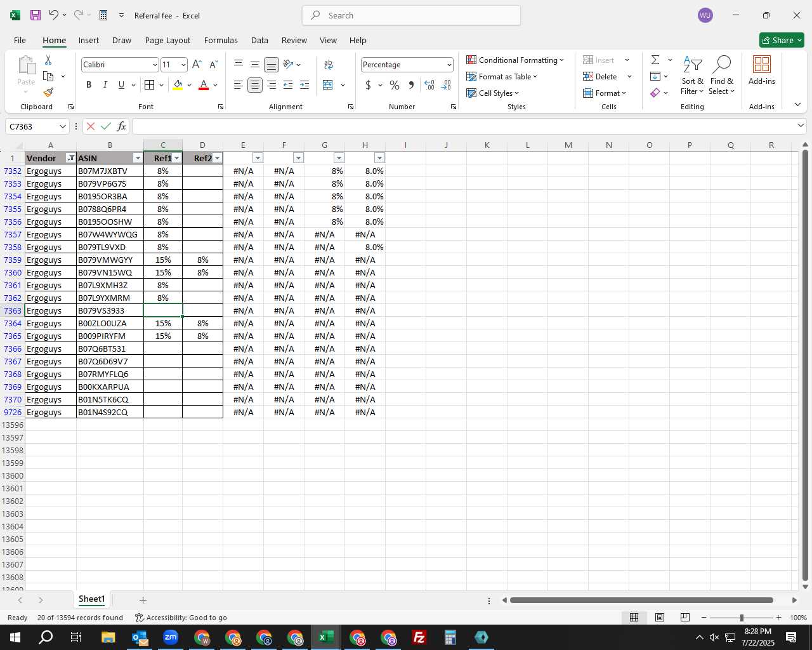
Task: Open the calculator quick access icon
Action: (103, 15)
